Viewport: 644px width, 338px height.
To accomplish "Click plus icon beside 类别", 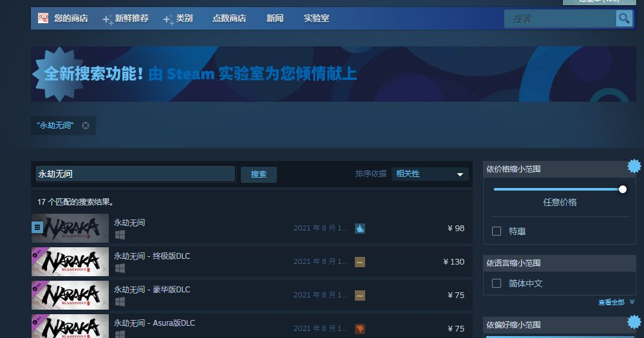I will point(168,19).
